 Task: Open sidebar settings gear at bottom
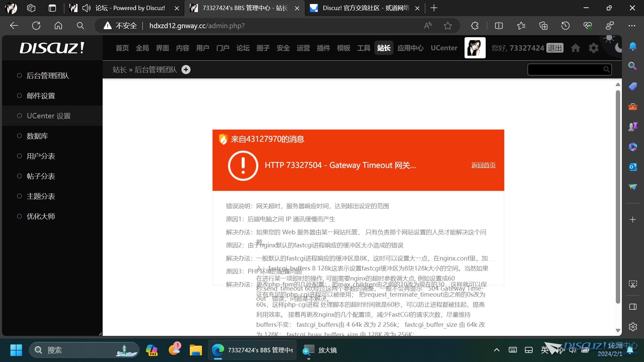pos(633,327)
